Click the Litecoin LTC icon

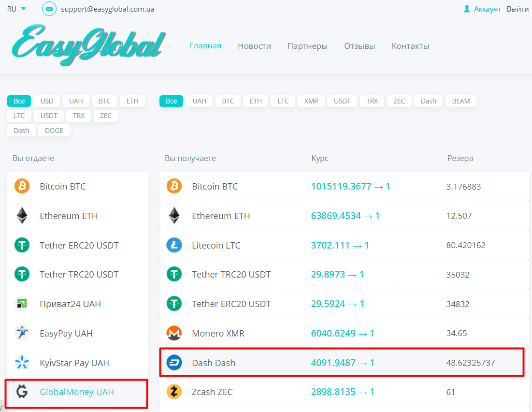coord(174,245)
